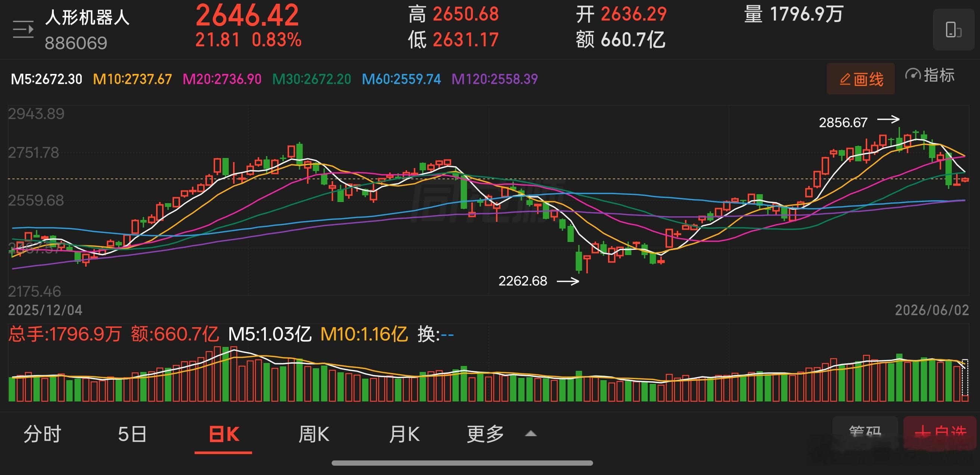Viewport: 980px width, 475px height.
Task: Open the stock list menu icon
Action: pos(23,30)
